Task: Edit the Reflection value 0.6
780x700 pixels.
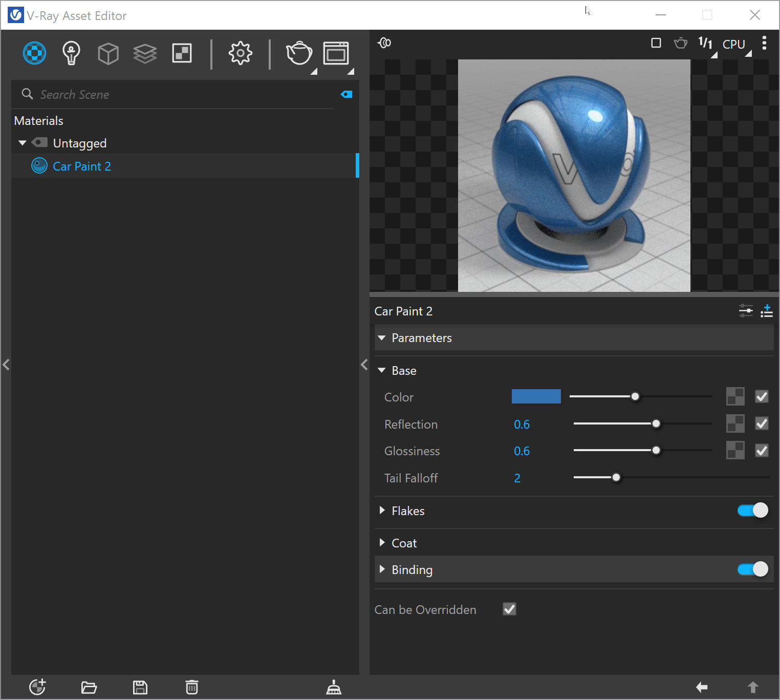Action: point(522,425)
